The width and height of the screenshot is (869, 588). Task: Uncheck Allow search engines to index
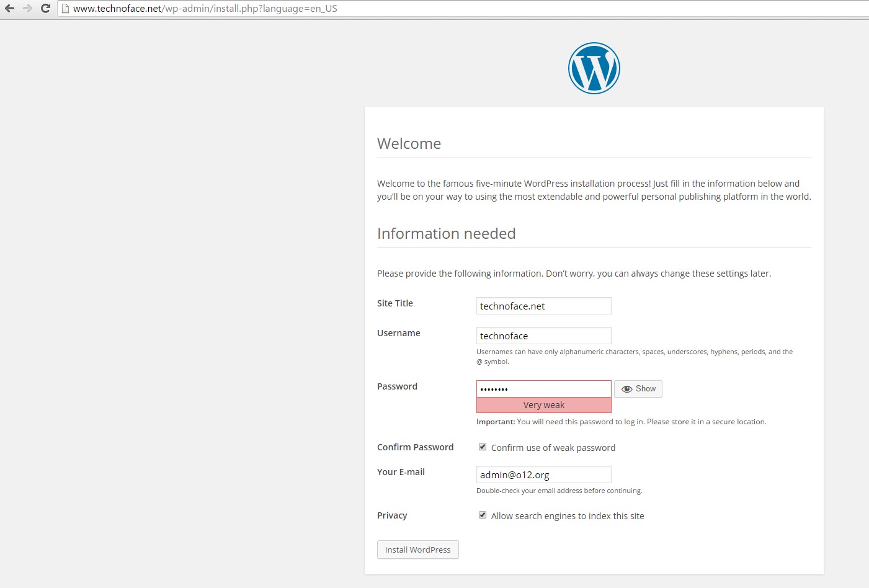tap(483, 515)
